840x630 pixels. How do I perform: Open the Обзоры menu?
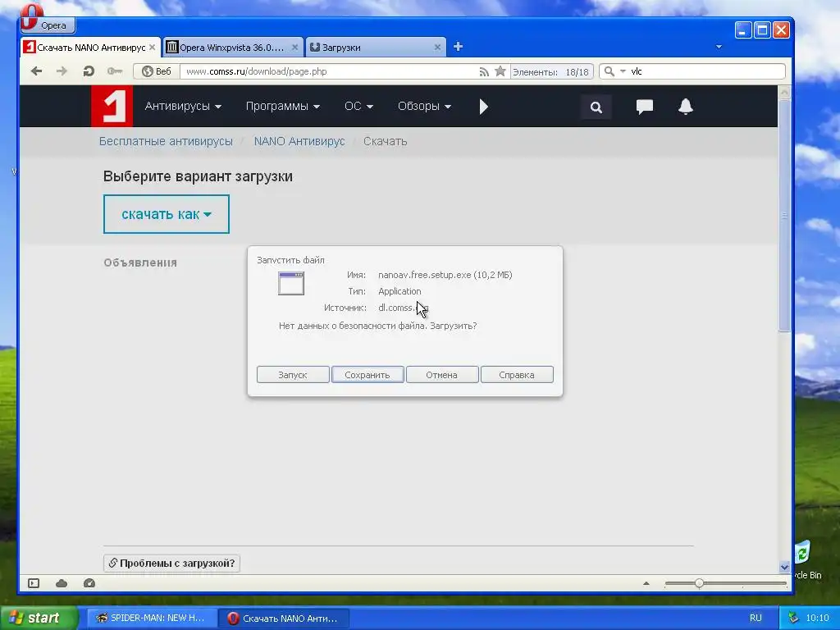click(424, 106)
